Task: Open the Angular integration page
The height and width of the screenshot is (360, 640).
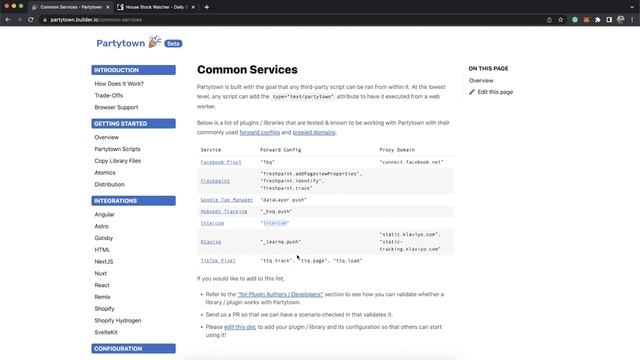Action: 104,215
